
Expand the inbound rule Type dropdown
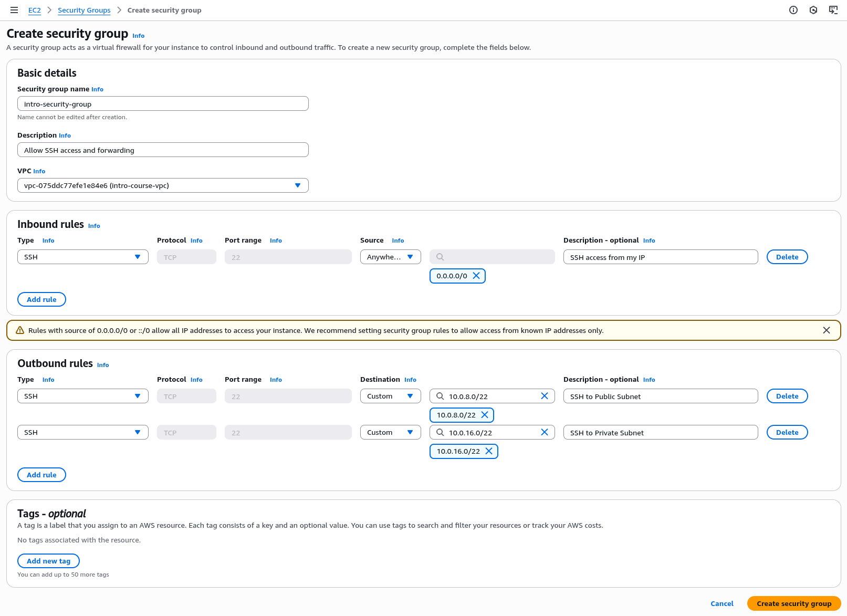(83, 257)
